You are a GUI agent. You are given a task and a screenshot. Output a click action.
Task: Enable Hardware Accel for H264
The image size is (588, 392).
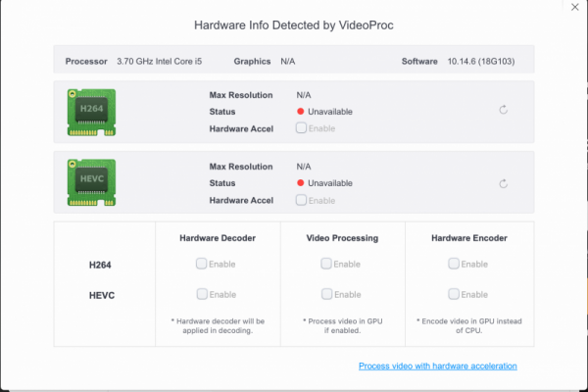point(301,127)
